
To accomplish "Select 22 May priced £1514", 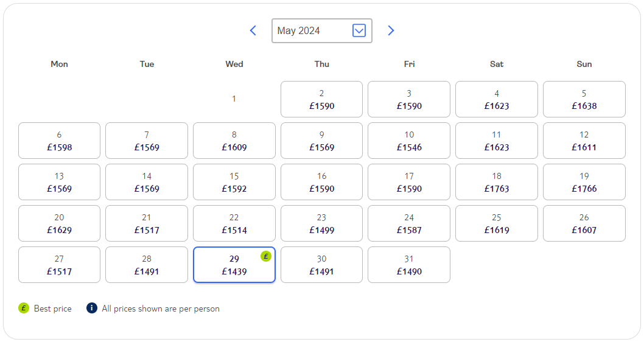I will 234,223.
